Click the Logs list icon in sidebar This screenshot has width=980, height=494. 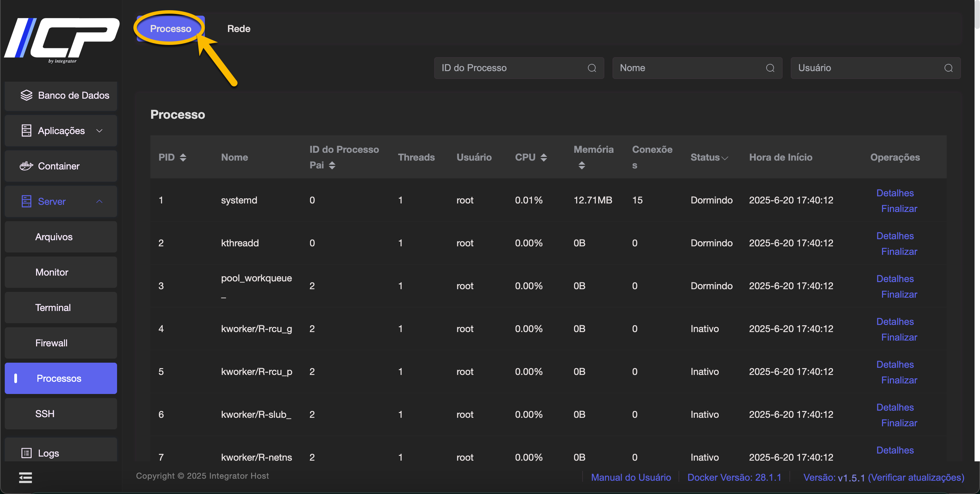coord(26,453)
